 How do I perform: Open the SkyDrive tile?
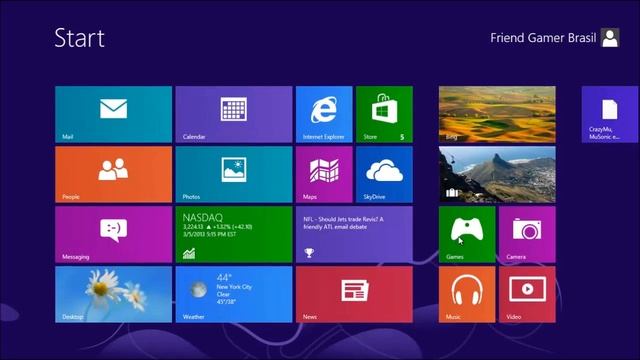click(x=384, y=174)
